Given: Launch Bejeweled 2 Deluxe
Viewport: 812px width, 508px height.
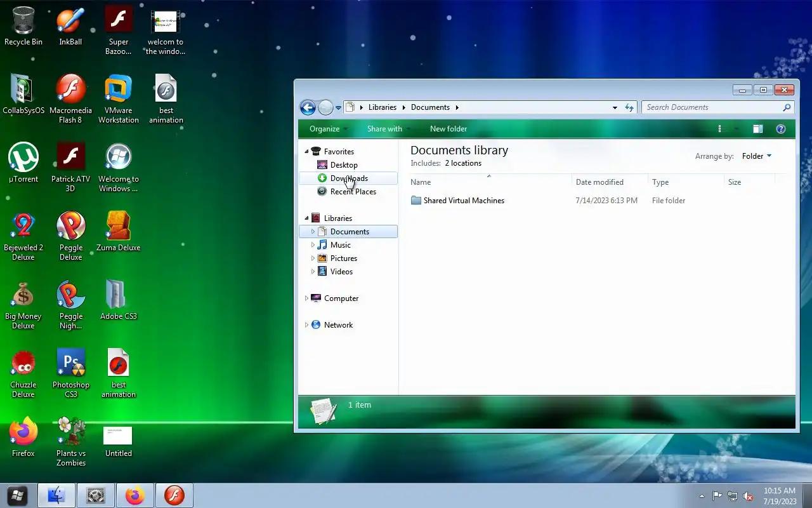Looking at the screenshot, I should [x=23, y=236].
